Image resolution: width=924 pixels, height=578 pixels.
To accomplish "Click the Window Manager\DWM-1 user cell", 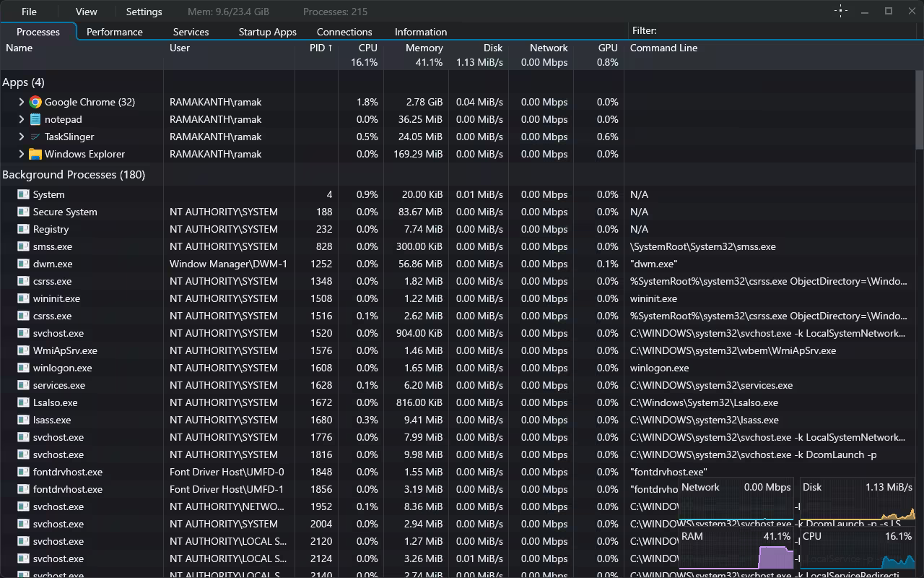I will click(228, 264).
